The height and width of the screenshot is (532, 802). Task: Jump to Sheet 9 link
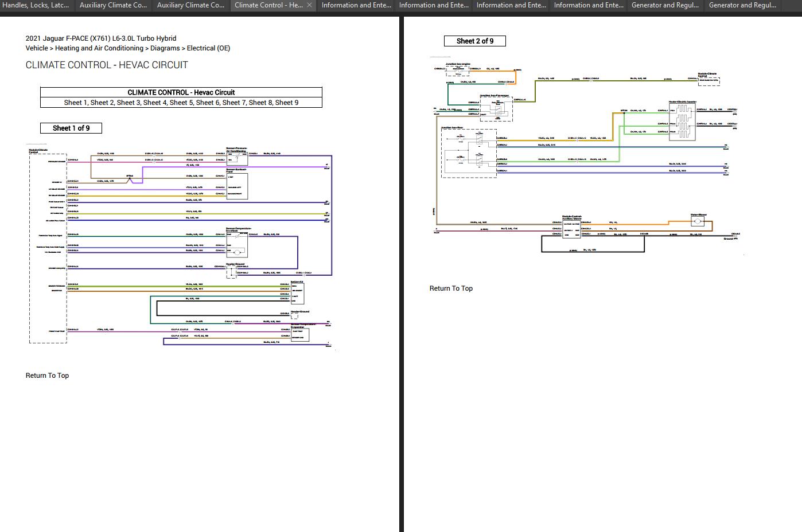point(287,103)
